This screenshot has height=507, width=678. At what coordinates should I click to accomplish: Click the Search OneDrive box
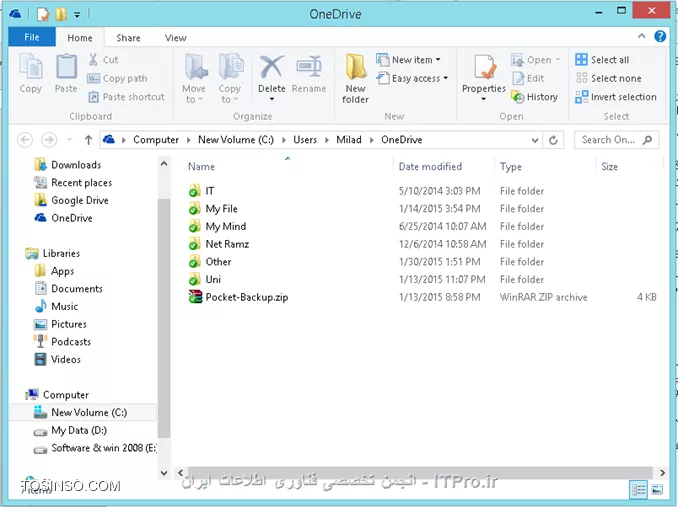click(x=616, y=140)
